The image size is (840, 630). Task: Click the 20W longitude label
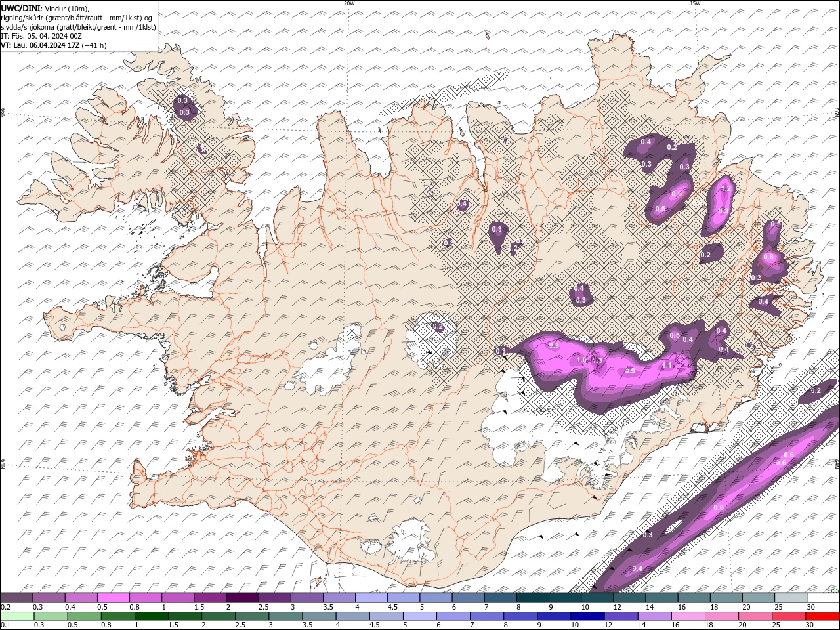point(349,3)
